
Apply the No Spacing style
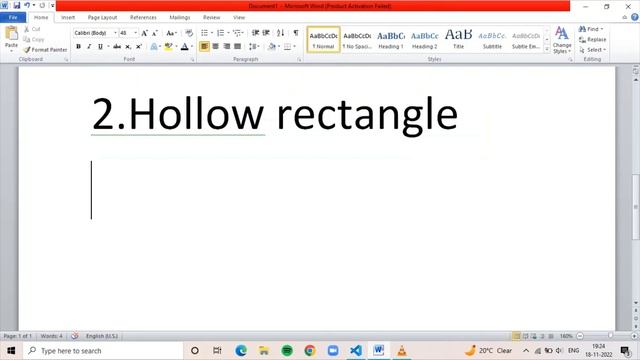point(357,40)
